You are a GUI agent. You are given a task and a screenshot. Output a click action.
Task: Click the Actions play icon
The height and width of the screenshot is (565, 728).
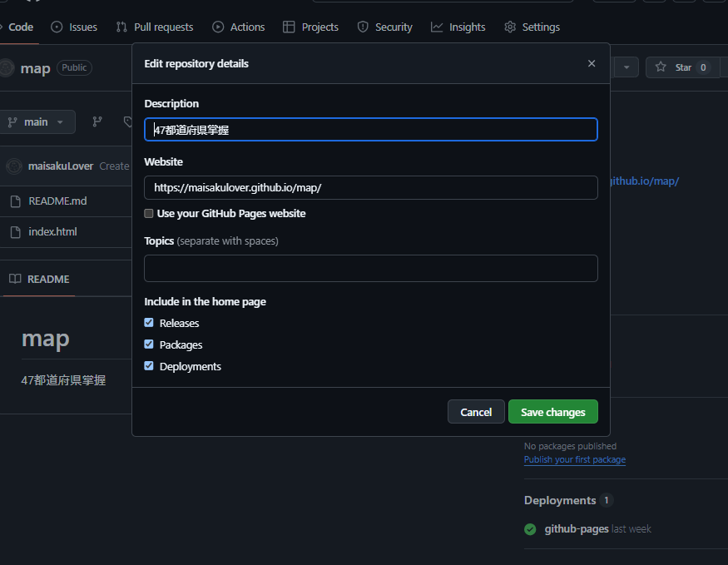(x=218, y=27)
